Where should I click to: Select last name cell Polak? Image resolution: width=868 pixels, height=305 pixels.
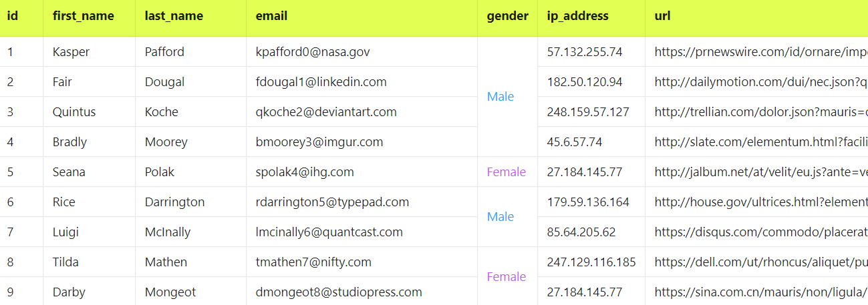pos(191,172)
